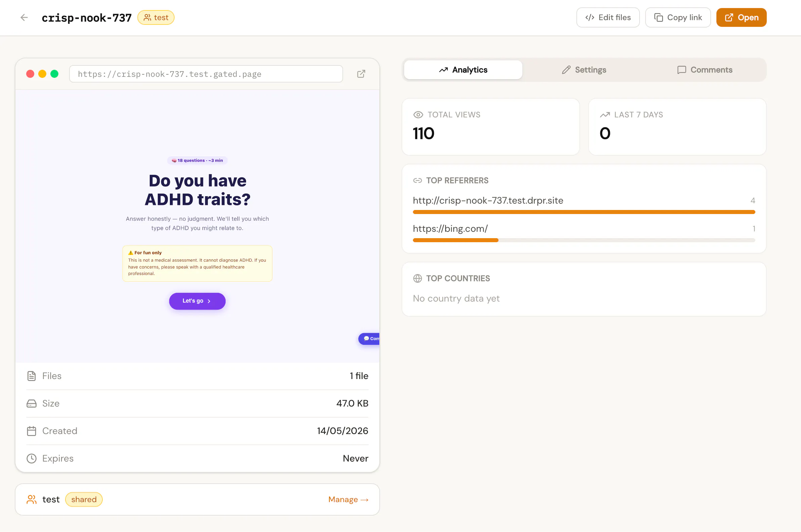Click the https://bing.com/ referrer
The height and width of the screenshot is (532, 801).
(450, 229)
